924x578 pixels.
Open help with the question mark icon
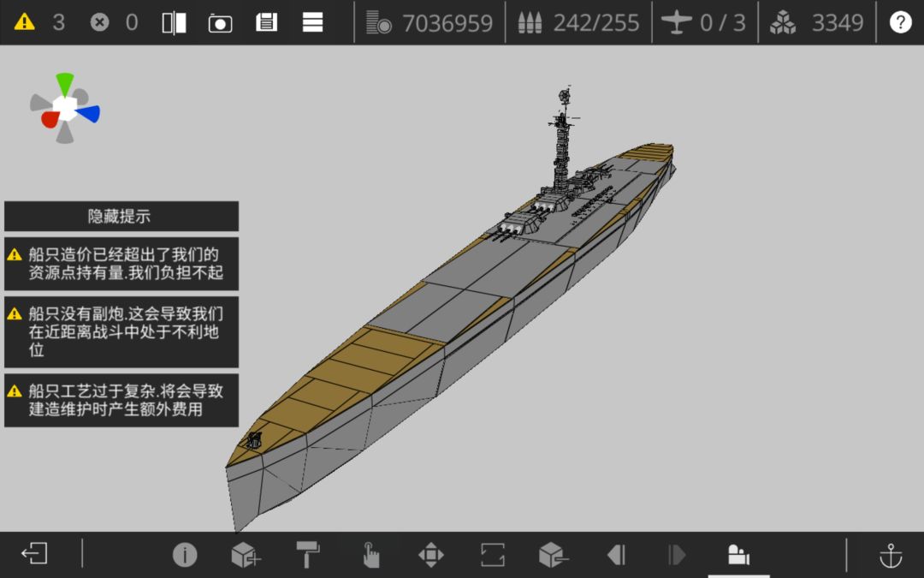pyautogui.click(x=900, y=22)
